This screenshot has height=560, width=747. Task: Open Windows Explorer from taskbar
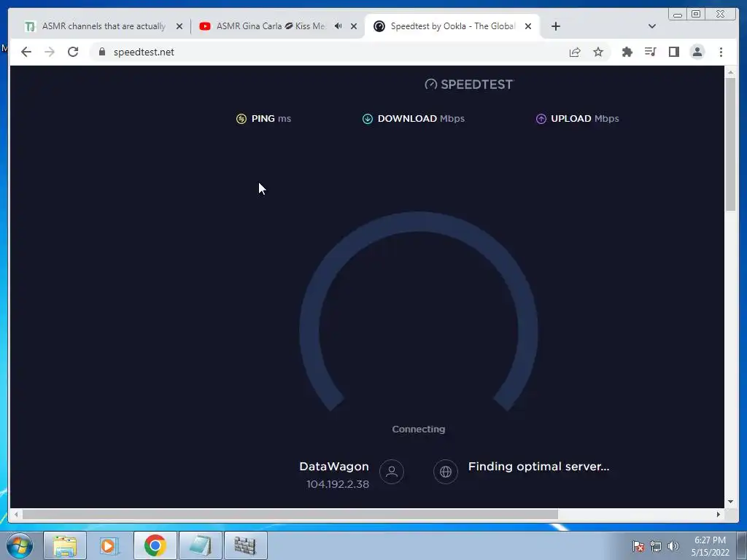click(x=65, y=545)
